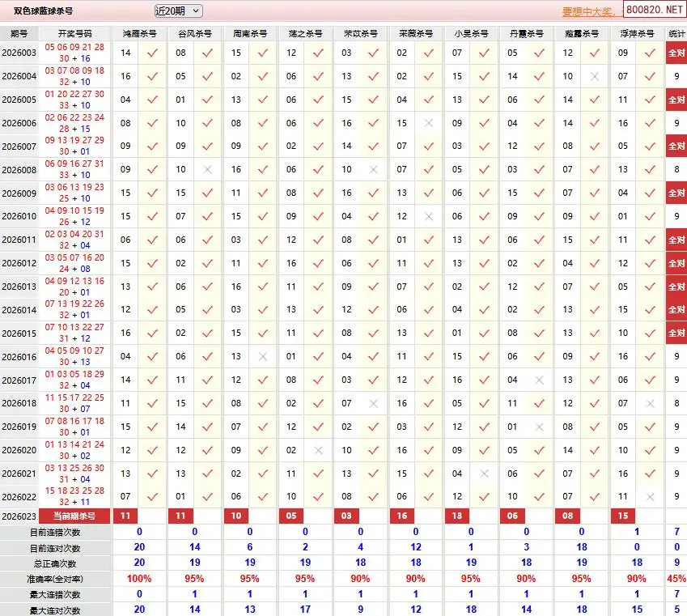Click the checkmark for 鸿雁杀号 in row 2026003
687x616 pixels.
tap(152, 53)
